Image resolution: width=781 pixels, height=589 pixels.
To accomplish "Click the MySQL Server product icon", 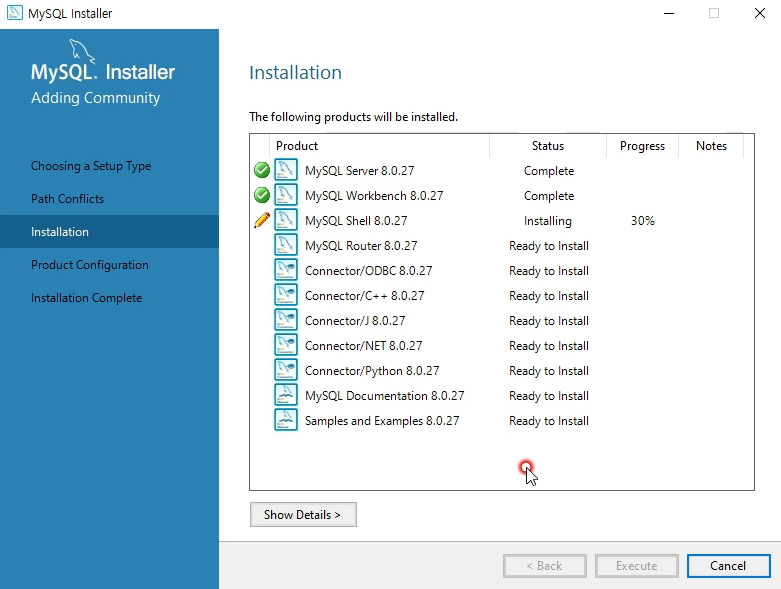I will coord(286,170).
